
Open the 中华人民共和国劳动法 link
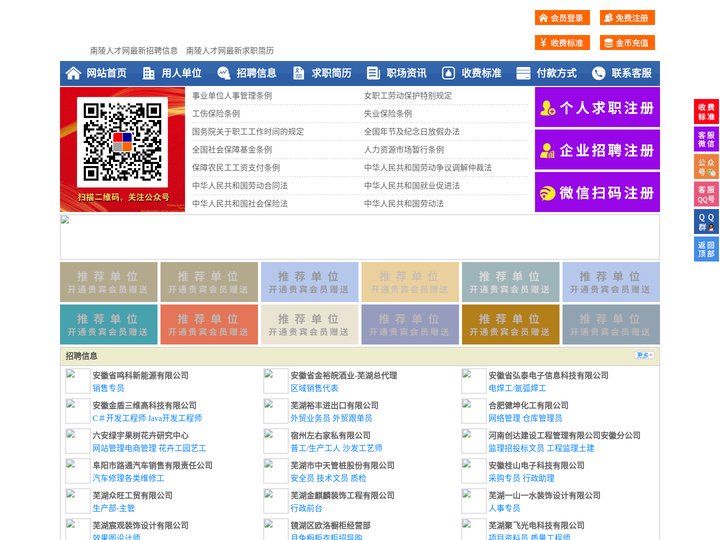(x=404, y=203)
